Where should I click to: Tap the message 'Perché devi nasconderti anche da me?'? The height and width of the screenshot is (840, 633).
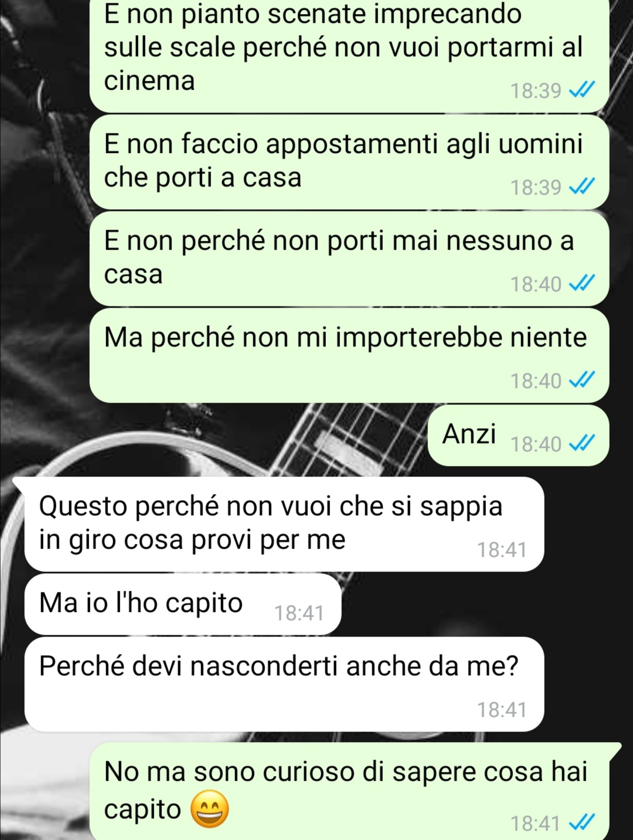tap(284, 684)
